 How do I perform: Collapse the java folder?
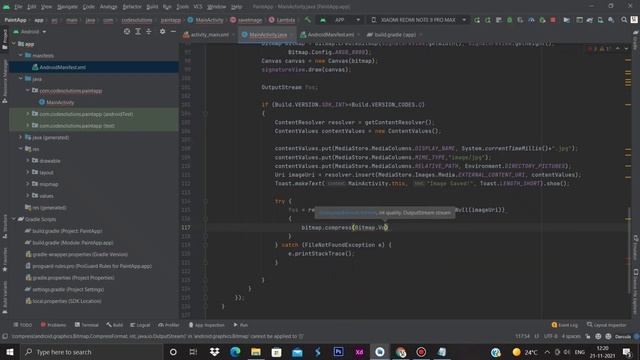click(21, 79)
